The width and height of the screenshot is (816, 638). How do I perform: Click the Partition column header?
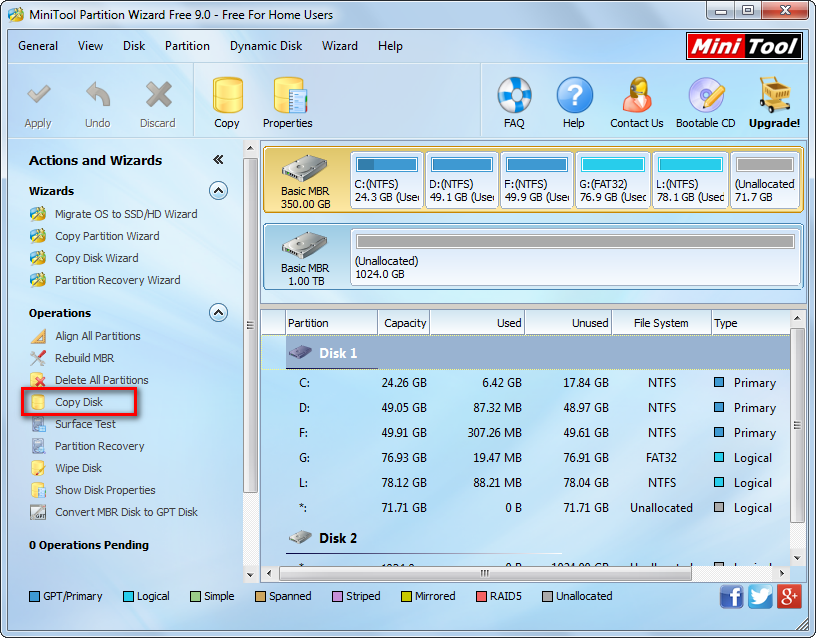click(332, 323)
